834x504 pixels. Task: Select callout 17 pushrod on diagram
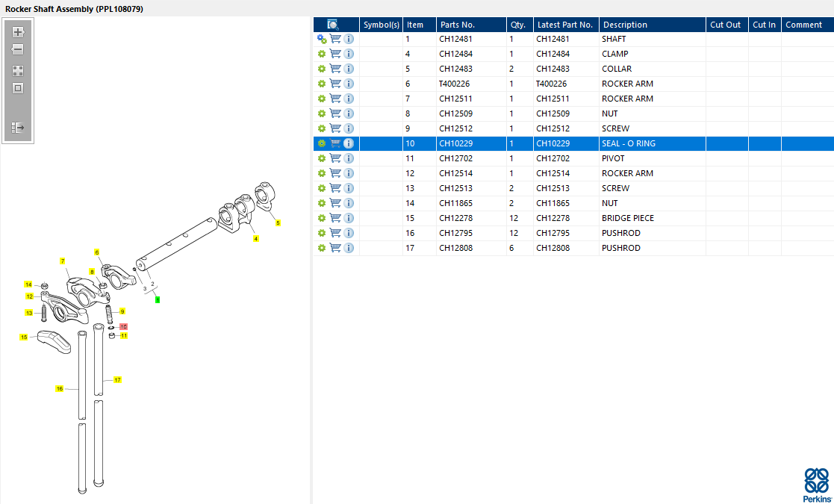point(117,379)
